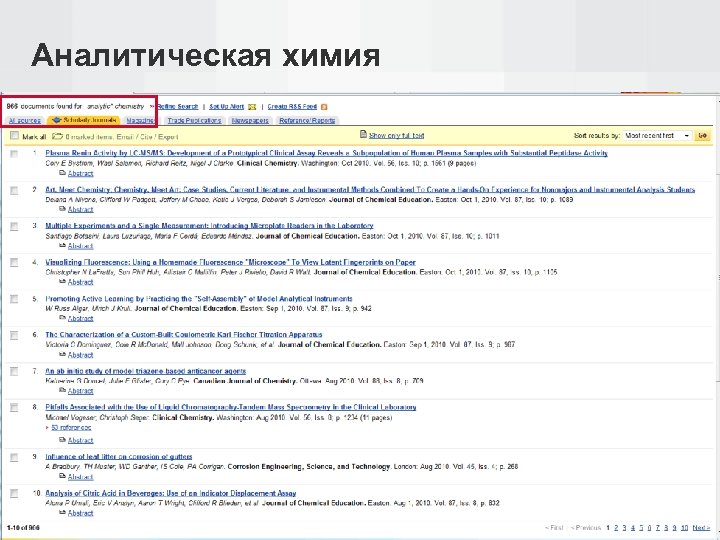Check the box for result 2 Art, Meet Chemistry
This screenshot has width=720, height=540.
(14, 190)
